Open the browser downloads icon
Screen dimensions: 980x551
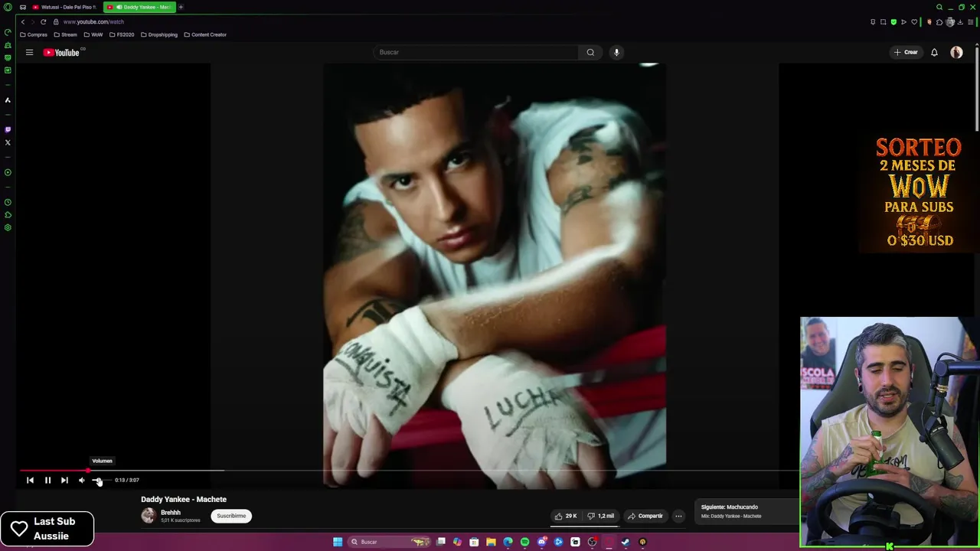(960, 22)
